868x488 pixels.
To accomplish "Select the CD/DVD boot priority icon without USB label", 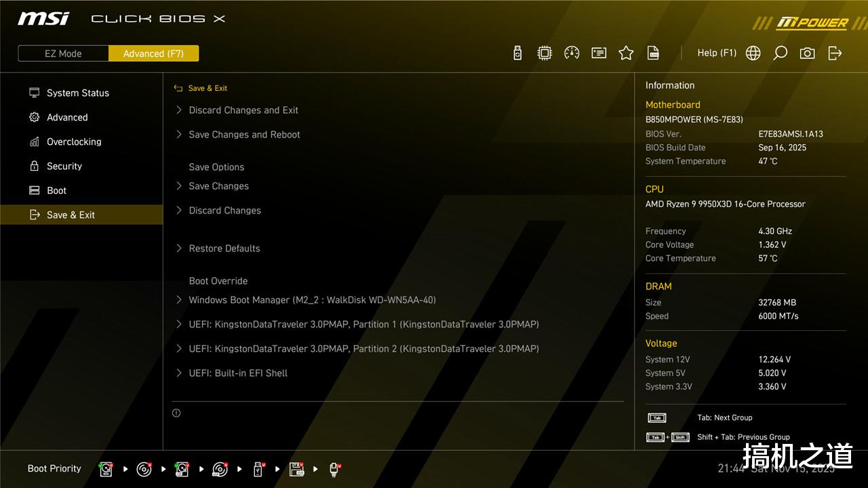I will click(144, 468).
